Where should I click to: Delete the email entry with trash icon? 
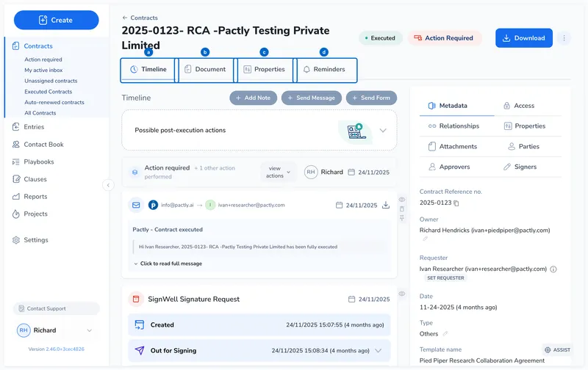click(x=401, y=209)
